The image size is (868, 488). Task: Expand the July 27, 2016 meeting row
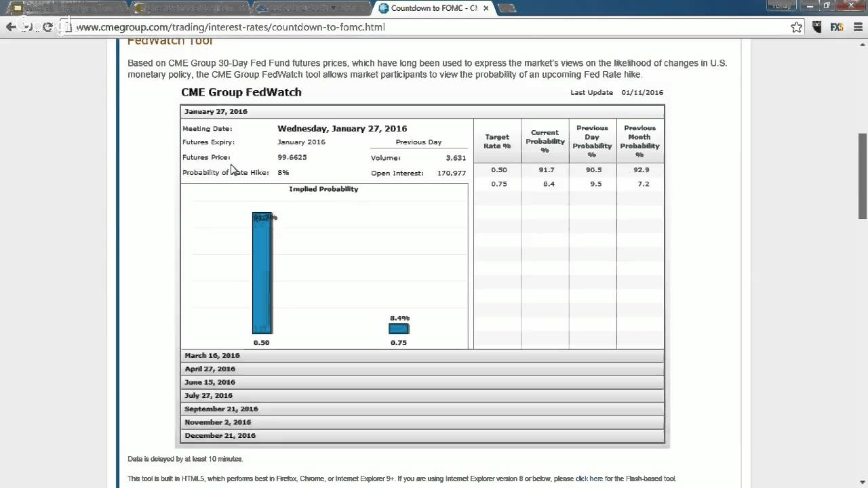pos(422,395)
